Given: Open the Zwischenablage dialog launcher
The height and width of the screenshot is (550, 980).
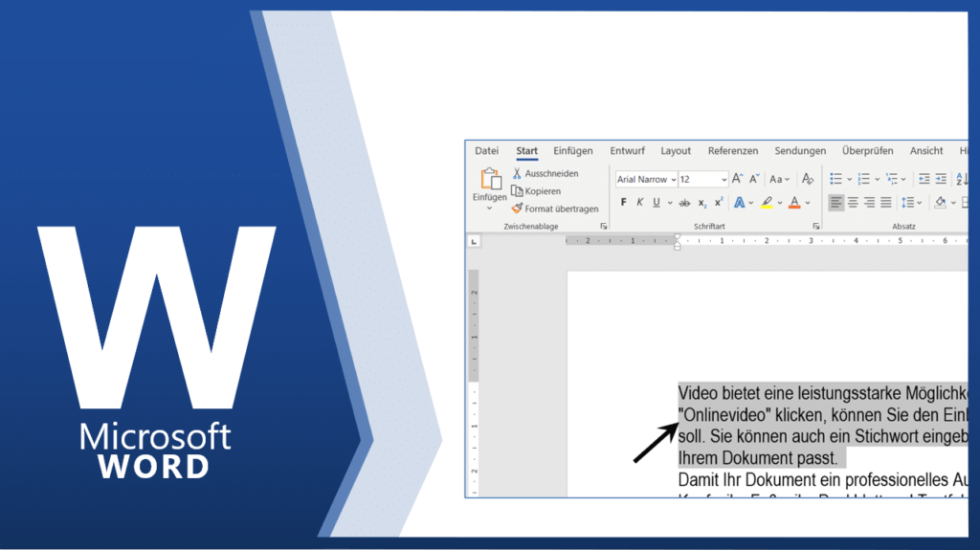Looking at the screenshot, I should 603,227.
